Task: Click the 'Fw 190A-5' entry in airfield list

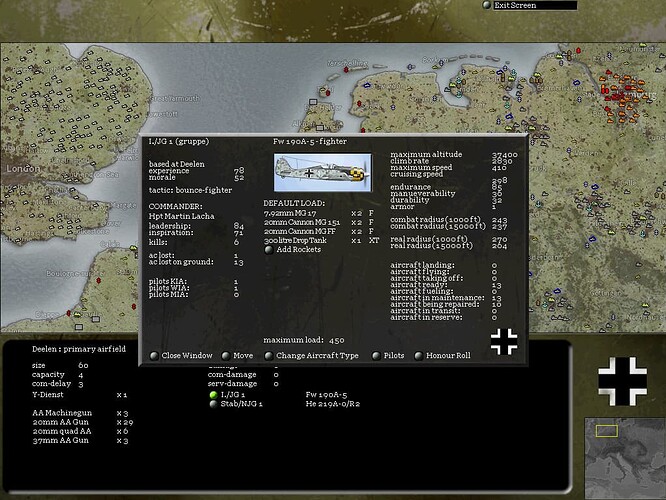Action: click(326, 395)
